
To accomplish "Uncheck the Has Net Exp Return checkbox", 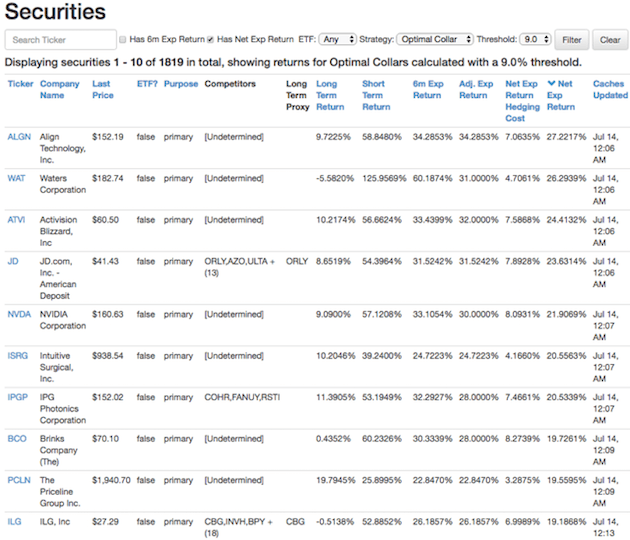I will point(210,40).
